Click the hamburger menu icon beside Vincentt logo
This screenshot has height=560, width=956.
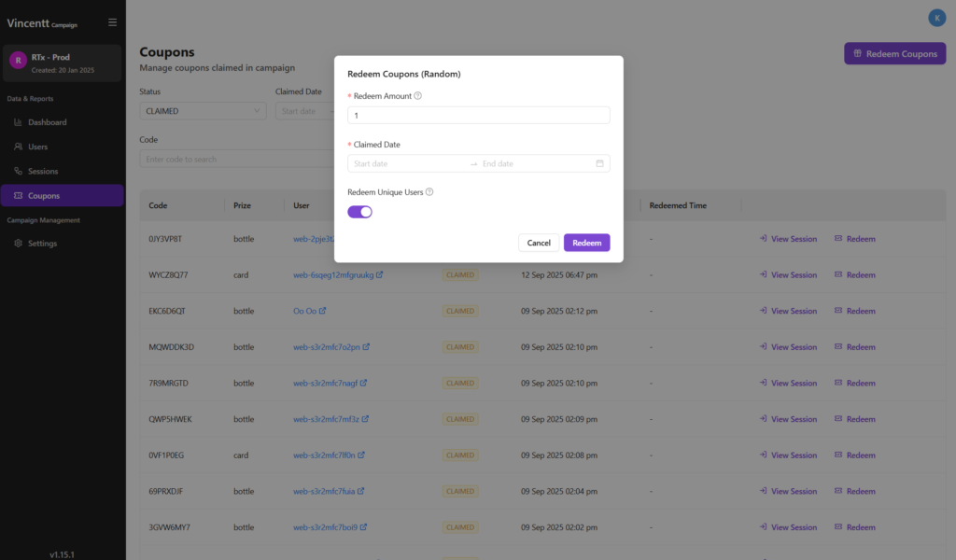(x=113, y=22)
